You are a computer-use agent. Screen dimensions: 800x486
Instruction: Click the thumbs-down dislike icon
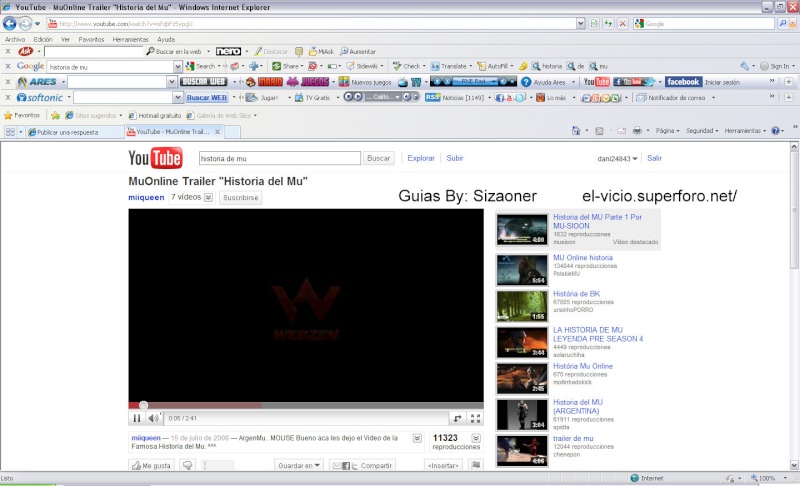click(x=188, y=465)
